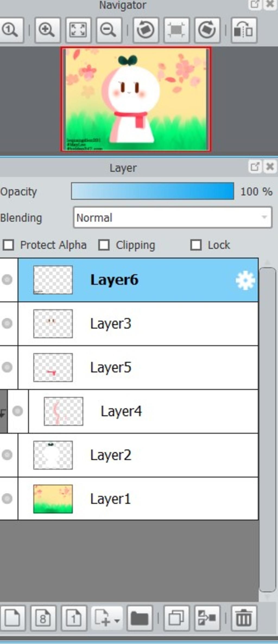Adjust the layer Opacity slider

[153, 191]
